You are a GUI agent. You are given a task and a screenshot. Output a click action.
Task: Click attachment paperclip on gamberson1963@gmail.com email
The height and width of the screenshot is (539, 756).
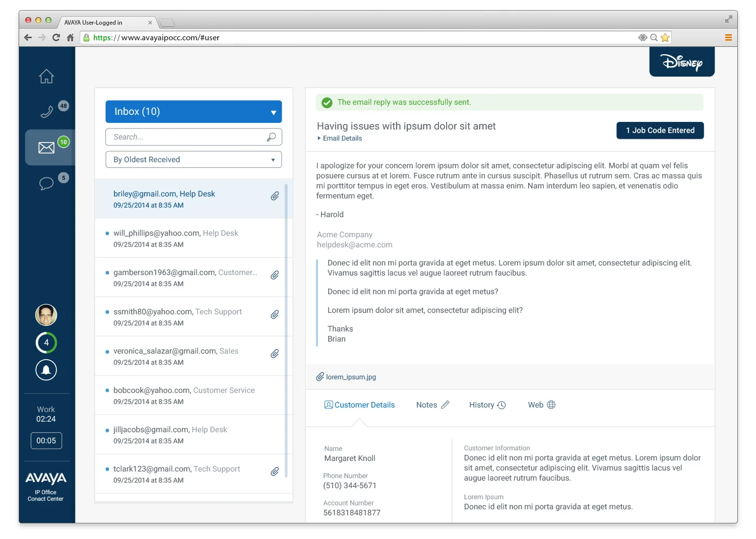tap(275, 275)
